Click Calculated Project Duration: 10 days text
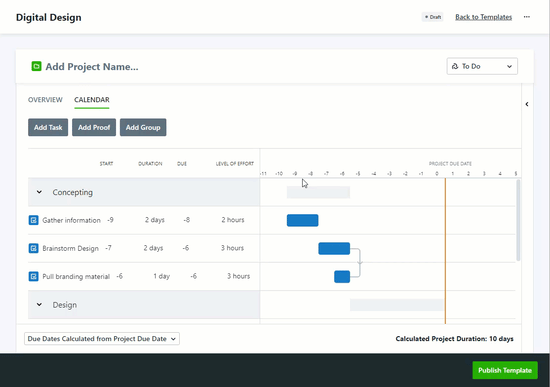550x387 pixels. tap(455, 339)
